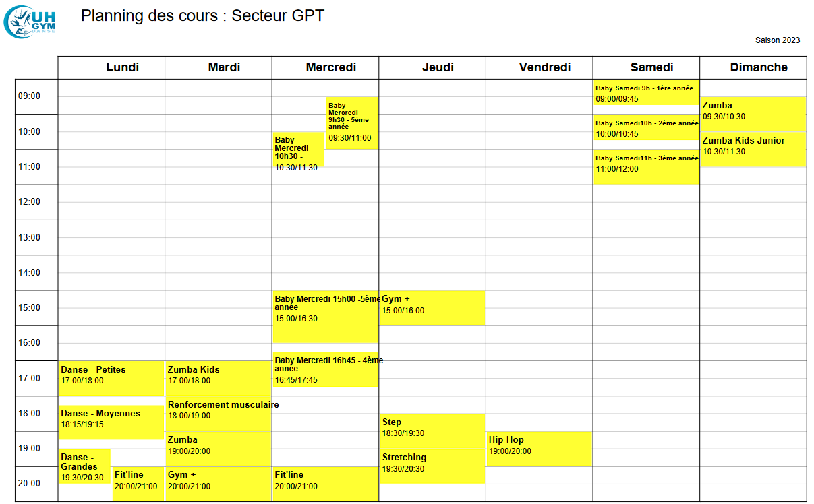
Task: Click the Hip-Hop Friday class
Action: coord(539,448)
